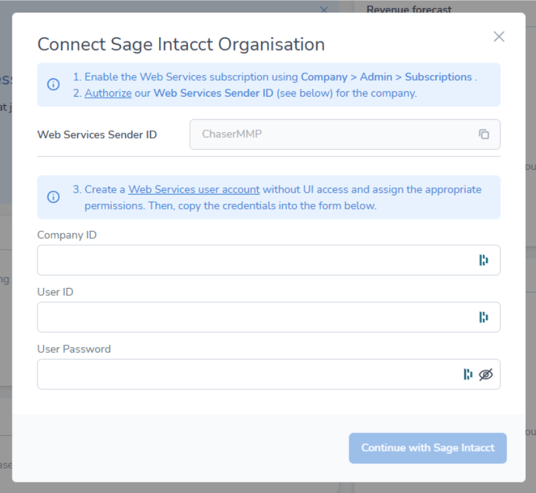Click Revenue forecast heading in background page

[x=409, y=9]
